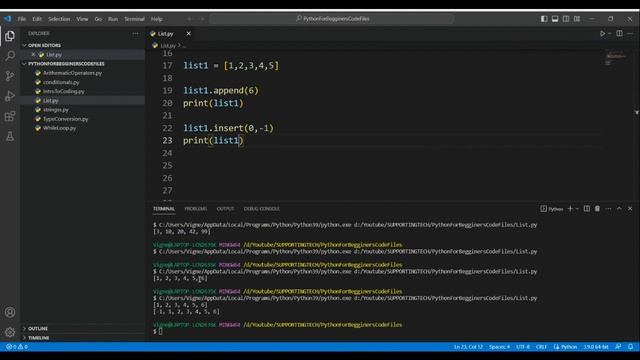Open editor More Actions ellipsis
The height and width of the screenshot is (360, 640).
tap(630, 33)
